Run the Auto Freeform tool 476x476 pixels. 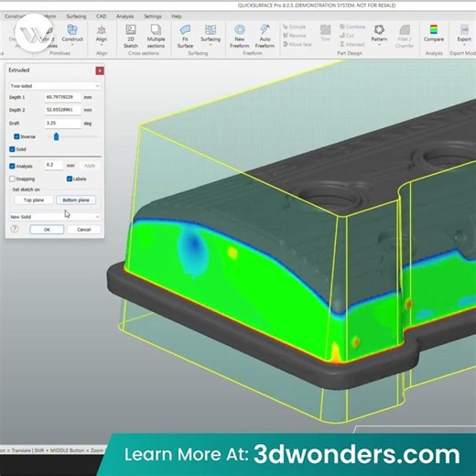(265, 36)
